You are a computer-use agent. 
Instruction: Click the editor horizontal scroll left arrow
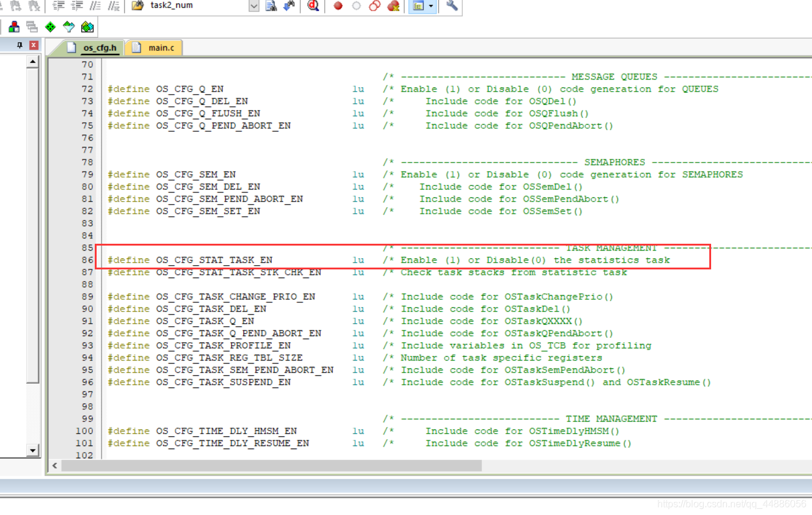tap(54, 466)
